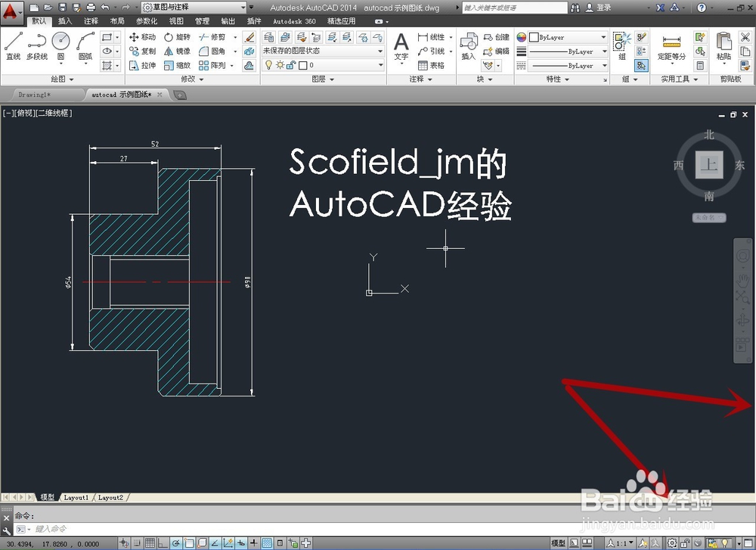Screen dimensions: 756x550
Task: Click the 登录 (Sign in) button
Action: [598, 8]
